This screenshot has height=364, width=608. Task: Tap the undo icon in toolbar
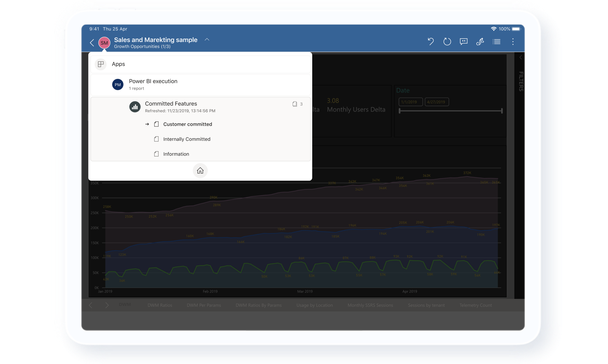[x=430, y=41]
